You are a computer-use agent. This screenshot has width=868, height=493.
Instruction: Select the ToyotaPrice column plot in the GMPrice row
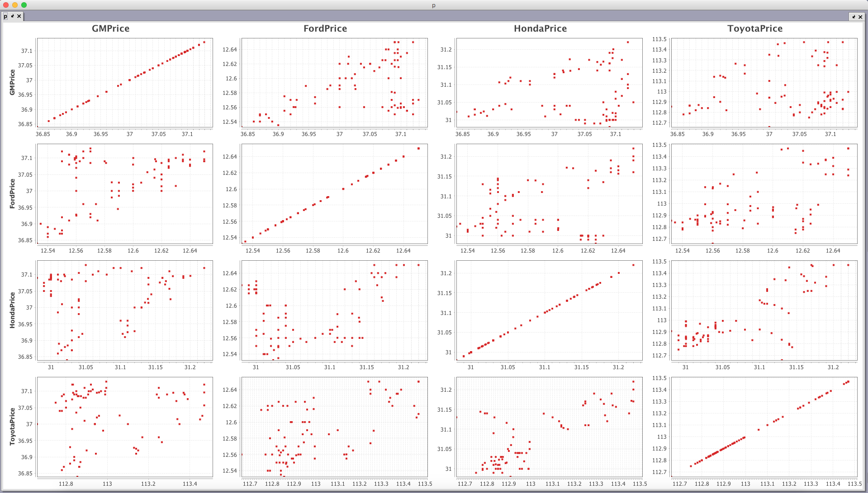(x=764, y=83)
